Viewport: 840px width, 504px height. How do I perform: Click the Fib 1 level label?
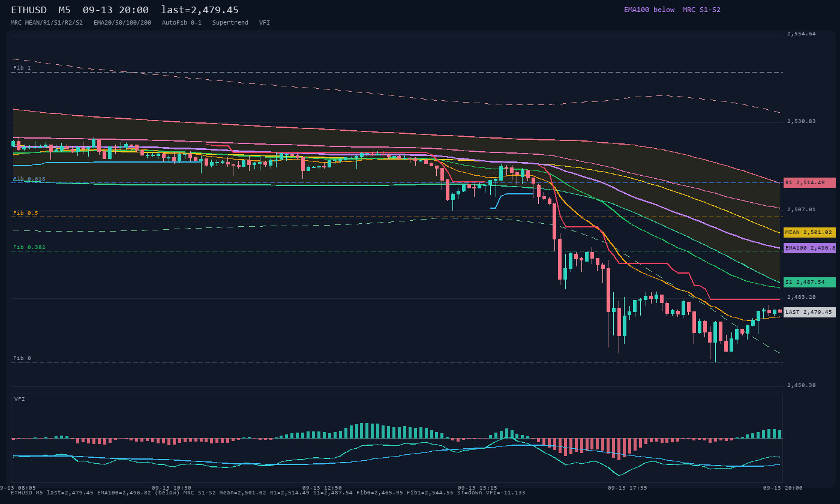(x=22, y=68)
